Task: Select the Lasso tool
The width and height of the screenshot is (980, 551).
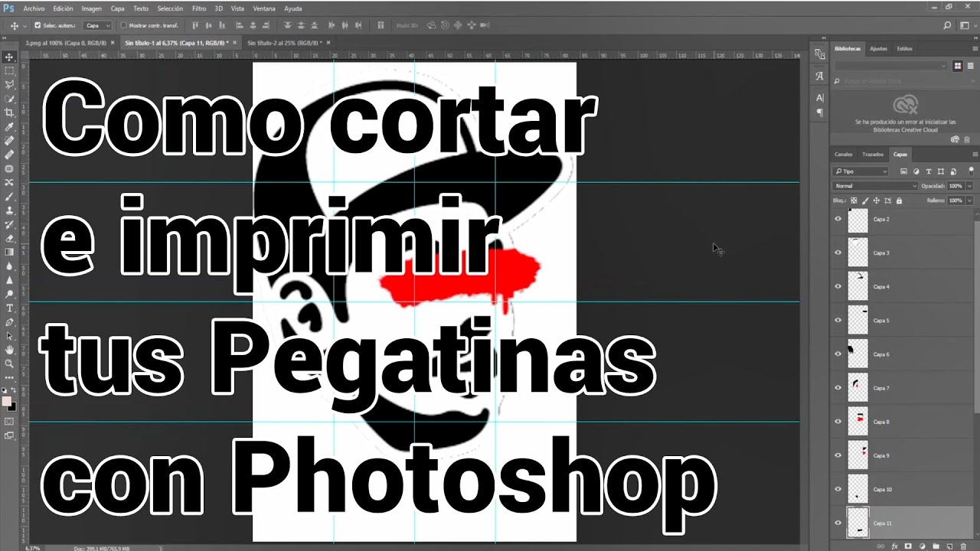Action: (x=9, y=84)
